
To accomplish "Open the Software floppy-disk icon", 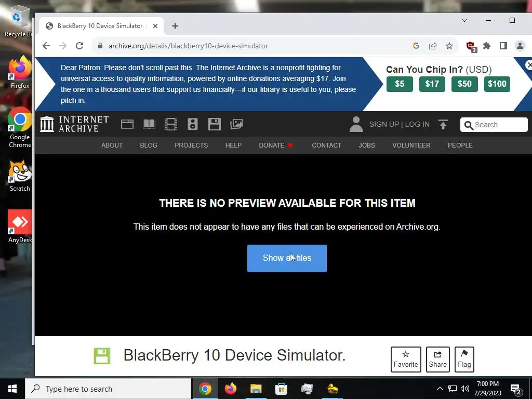I will [x=215, y=124].
